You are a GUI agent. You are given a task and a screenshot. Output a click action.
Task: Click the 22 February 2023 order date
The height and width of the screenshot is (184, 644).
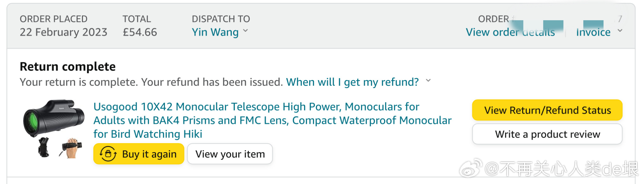point(63,32)
